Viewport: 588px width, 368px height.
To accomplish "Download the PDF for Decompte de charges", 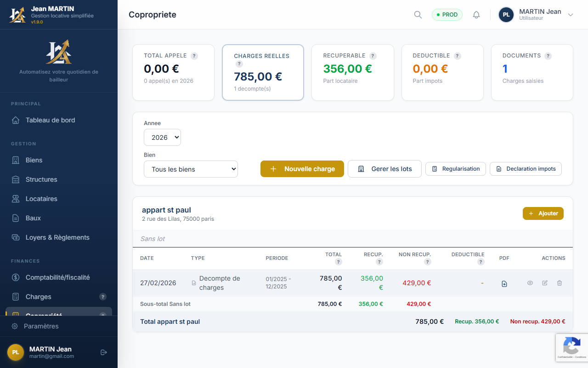I will (x=504, y=283).
